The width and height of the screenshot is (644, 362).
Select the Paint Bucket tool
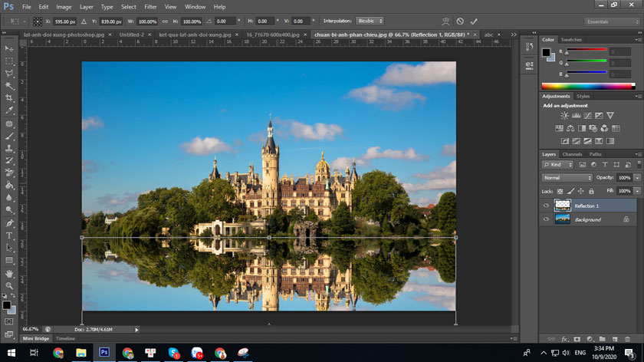click(9, 186)
